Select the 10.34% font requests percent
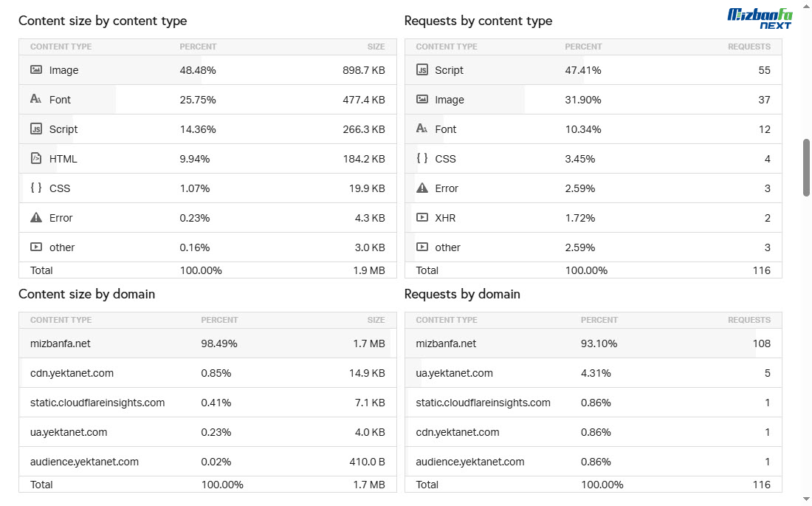This screenshot has width=812, height=506. [x=583, y=129]
